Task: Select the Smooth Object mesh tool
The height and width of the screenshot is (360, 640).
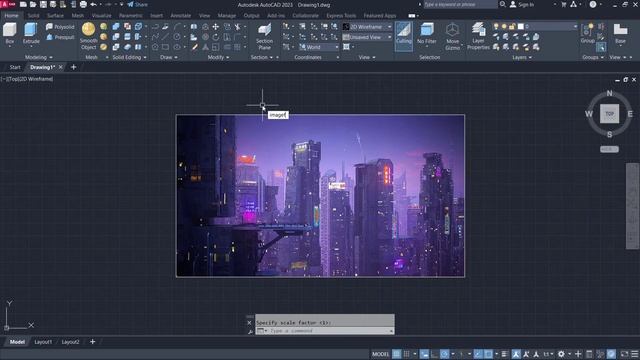Action: (89, 36)
